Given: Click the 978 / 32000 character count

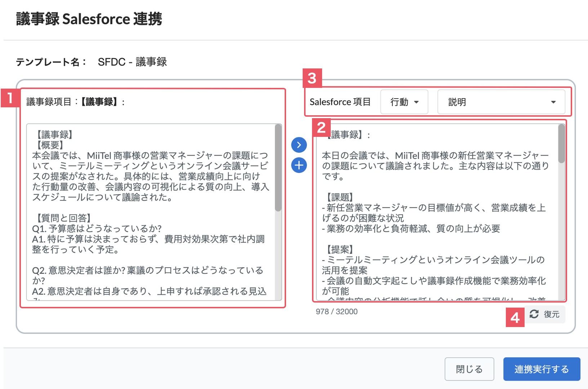Looking at the screenshot, I should (x=337, y=312).
